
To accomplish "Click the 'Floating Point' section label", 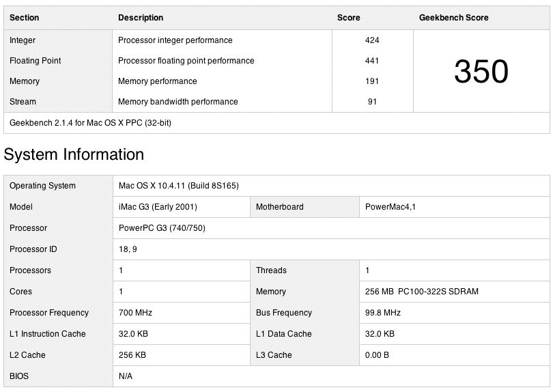I will [x=35, y=61].
